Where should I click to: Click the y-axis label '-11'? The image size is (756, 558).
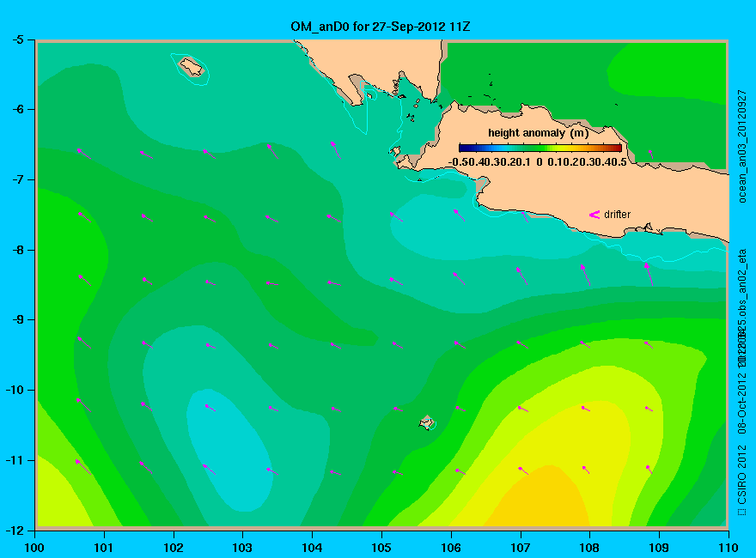point(14,460)
